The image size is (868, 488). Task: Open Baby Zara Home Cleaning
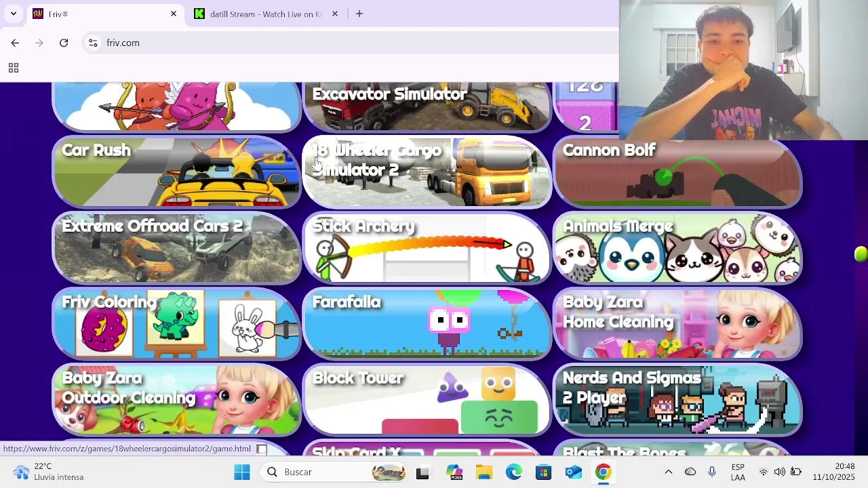click(678, 324)
